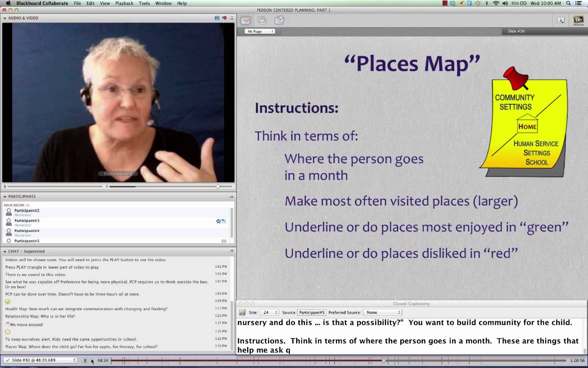Image resolution: width=588 pixels, height=368 pixels.
Task: Select Participant#3 in the list
Action: [x=116, y=223]
